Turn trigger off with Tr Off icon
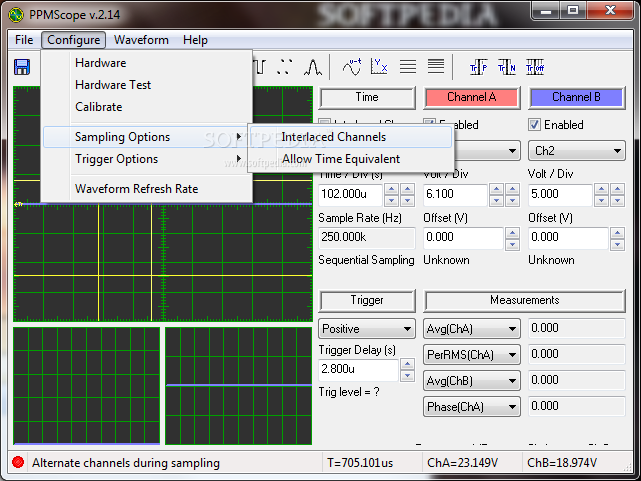 tap(535, 67)
